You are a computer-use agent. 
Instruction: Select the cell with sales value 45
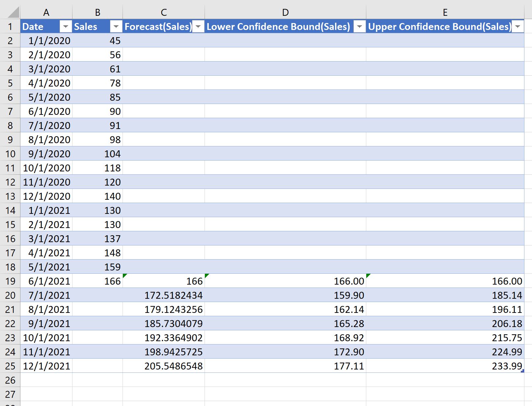(98, 41)
